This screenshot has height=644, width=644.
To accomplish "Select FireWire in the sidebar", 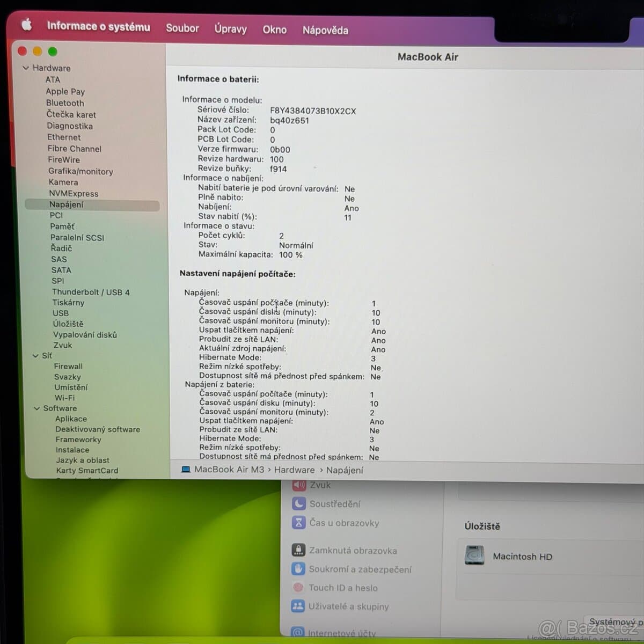I will click(x=64, y=160).
